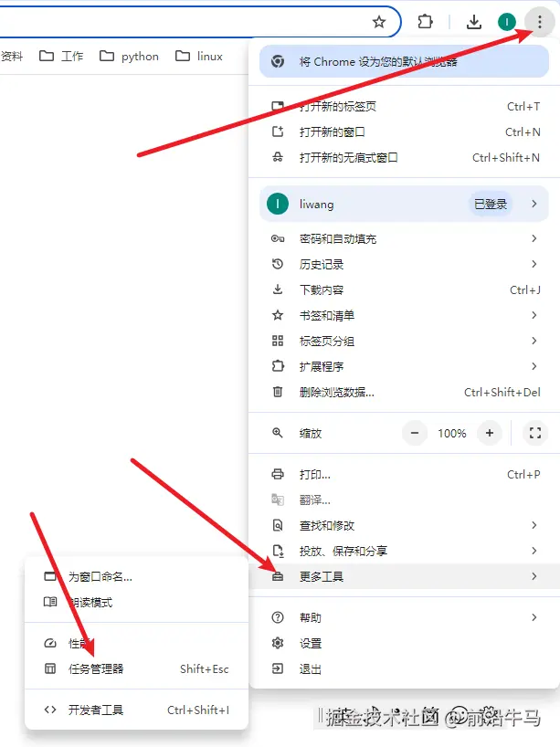Viewport: 560px width, 747px height.
Task: Expand the liwang profile entry
Action: [404, 204]
